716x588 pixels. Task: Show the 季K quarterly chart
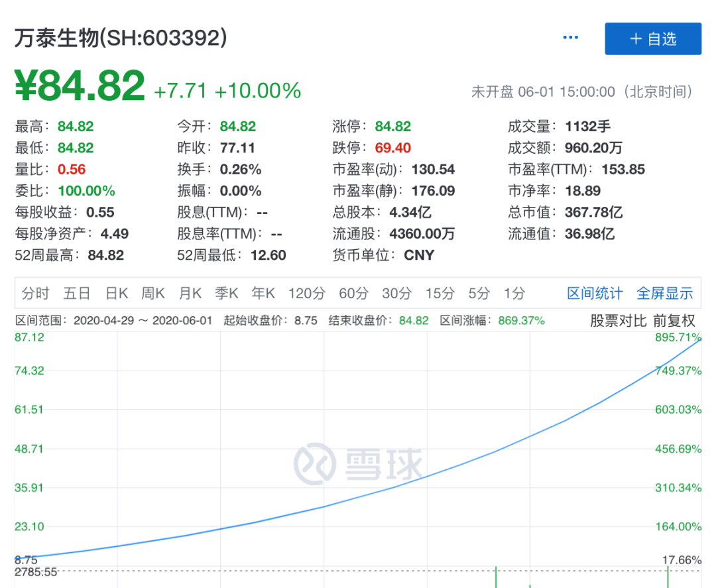click(x=227, y=293)
